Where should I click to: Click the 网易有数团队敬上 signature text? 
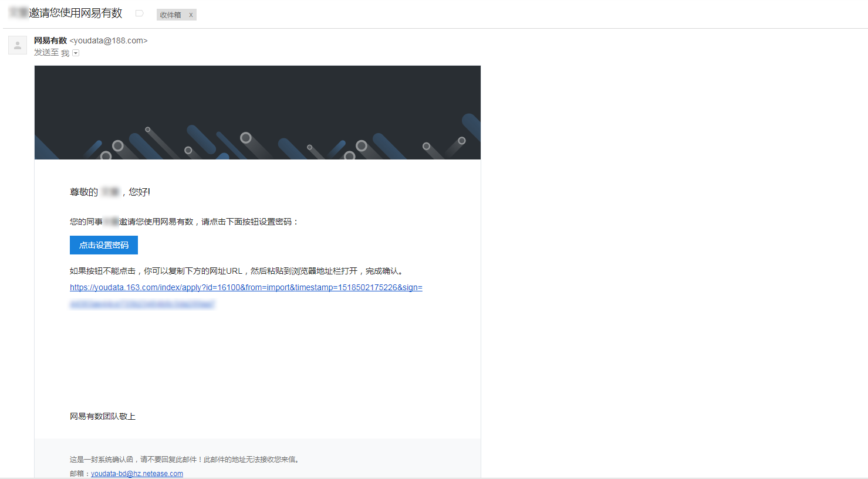tap(103, 416)
